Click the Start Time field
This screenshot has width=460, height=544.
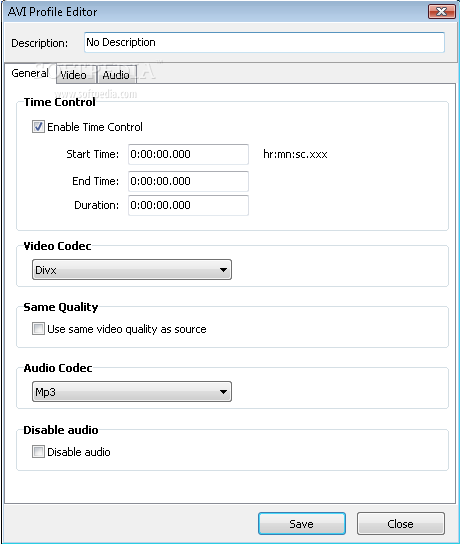pyautogui.click(x=188, y=154)
